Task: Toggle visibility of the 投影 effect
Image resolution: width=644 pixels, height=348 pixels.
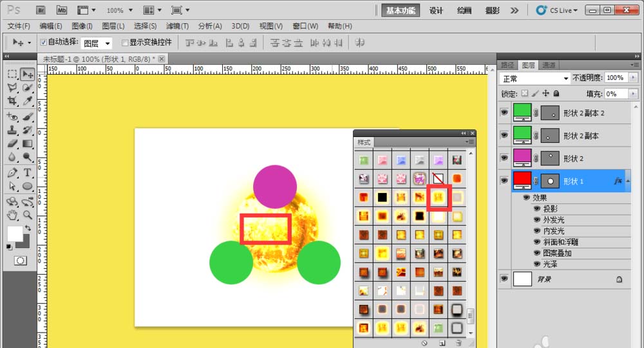Action: (536, 209)
